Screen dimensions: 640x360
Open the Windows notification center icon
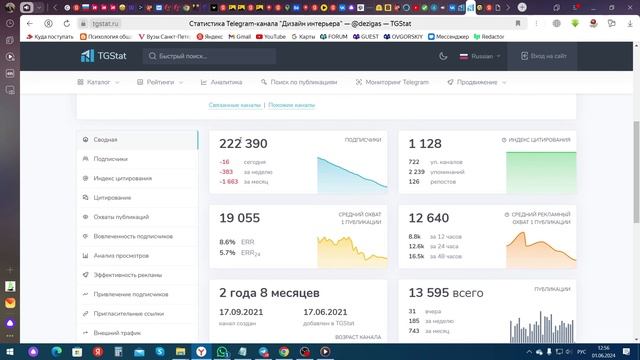627,352
